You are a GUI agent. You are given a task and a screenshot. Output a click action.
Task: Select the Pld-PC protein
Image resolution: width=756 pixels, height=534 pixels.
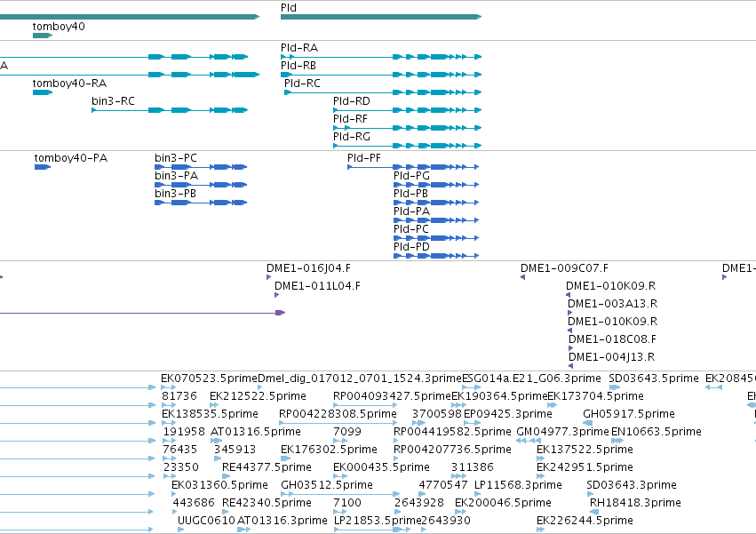tap(436, 238)
